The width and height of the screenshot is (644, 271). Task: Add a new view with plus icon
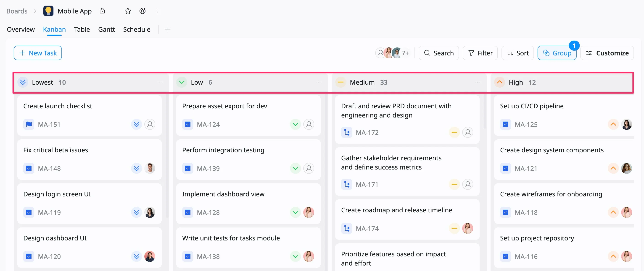tap(168, 29)
